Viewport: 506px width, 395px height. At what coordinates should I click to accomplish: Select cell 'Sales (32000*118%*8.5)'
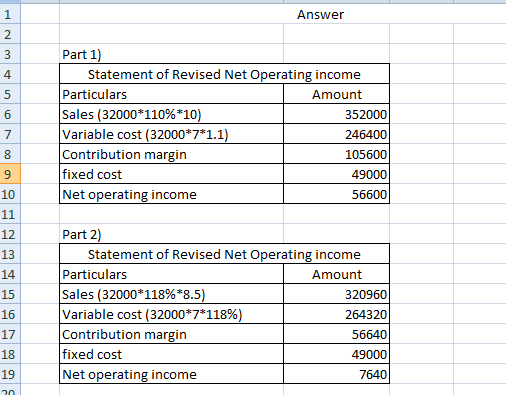[171, 294]
